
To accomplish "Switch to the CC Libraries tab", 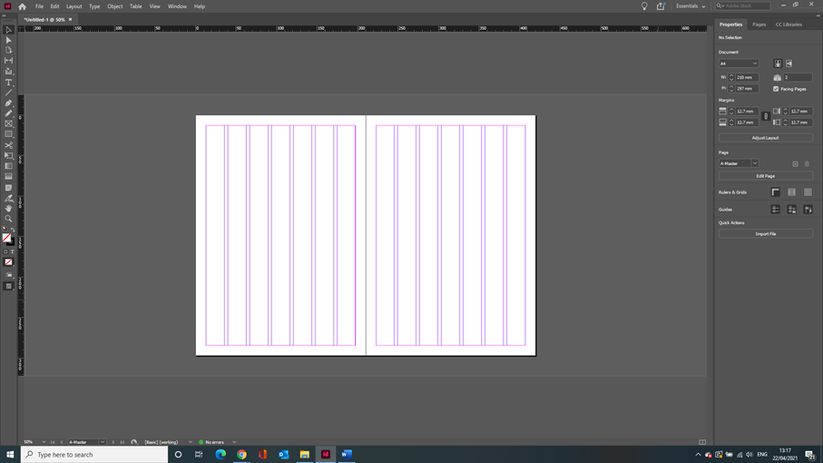I will tap(788, 25).
